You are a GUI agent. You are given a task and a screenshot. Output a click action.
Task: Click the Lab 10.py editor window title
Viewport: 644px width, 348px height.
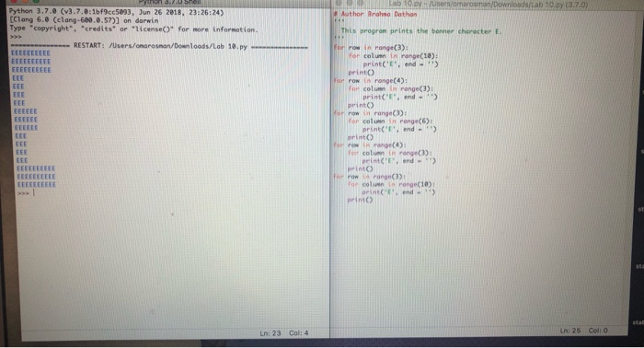[488, 4]
